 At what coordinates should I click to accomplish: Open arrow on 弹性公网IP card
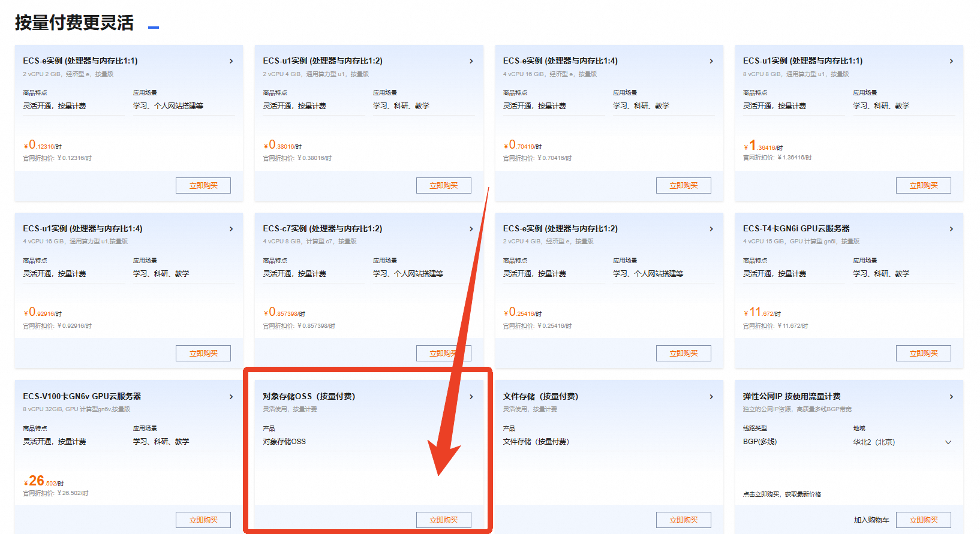pyautogui.click(x=951, y=397)
